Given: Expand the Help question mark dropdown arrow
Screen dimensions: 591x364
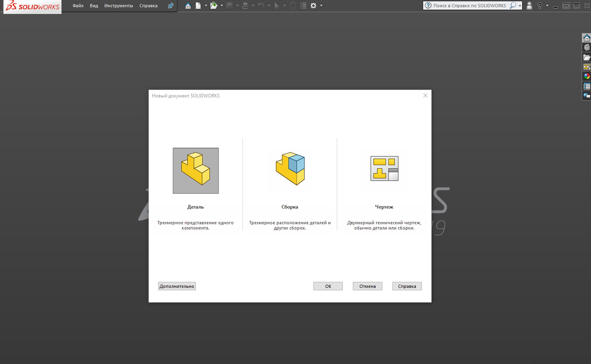Looking at the screenshot, I should (547, 6).
